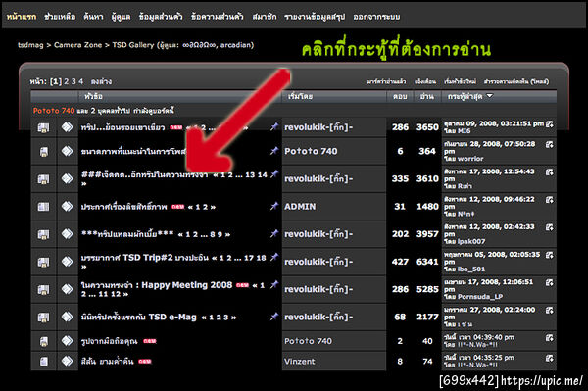Screen dimensions: 588x391
Task: Open last poster Pornsuda_LP's profile
Action: point(480,297)
